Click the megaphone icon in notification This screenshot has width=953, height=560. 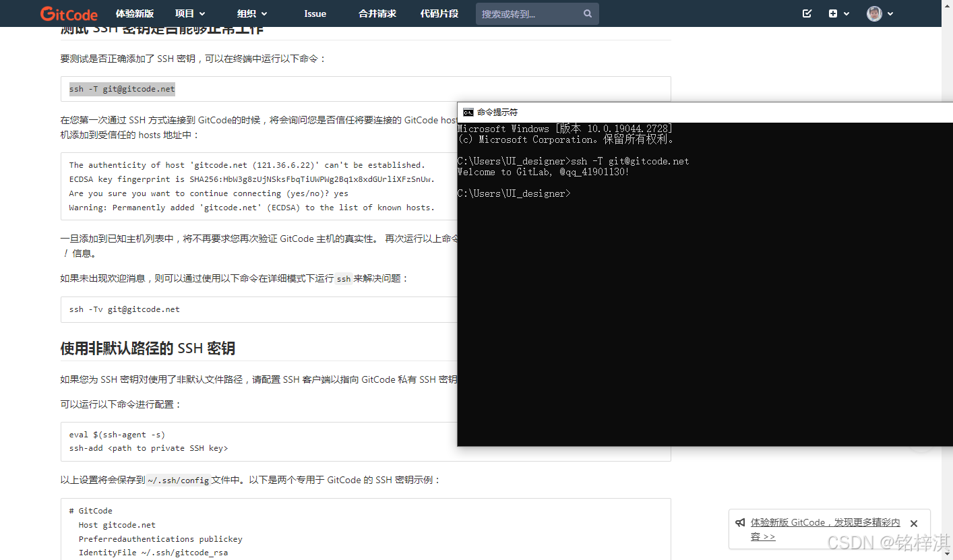point(740,523)
